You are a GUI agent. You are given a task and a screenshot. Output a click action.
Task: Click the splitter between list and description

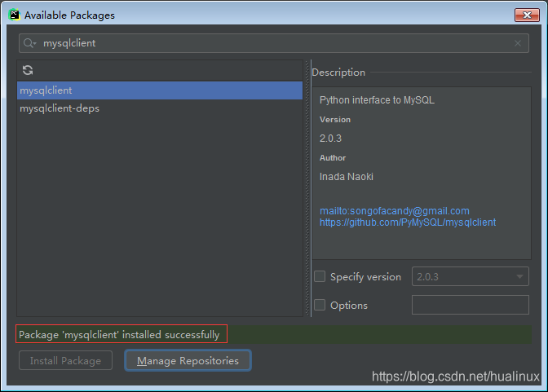pyautogui.click(x=307, y=188)
